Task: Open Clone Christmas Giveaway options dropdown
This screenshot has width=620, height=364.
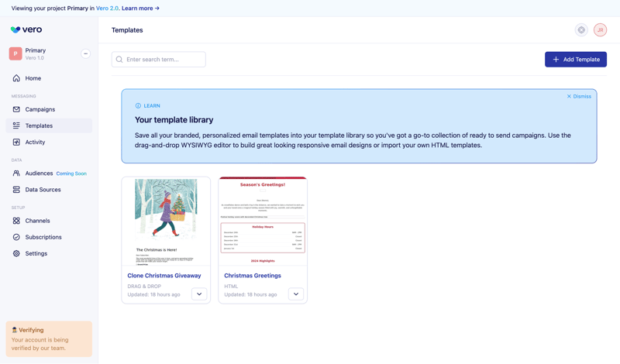Action: [199, 294]
